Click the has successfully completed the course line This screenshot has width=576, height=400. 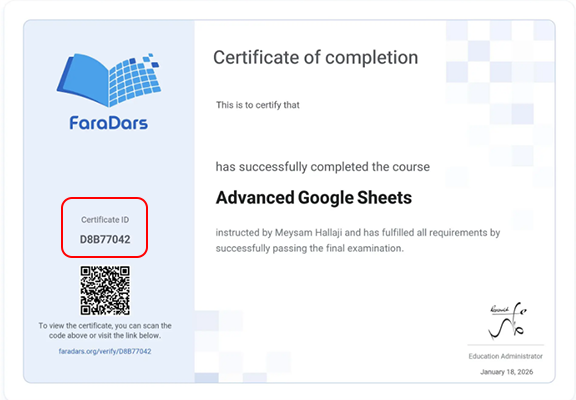[x=323, y=167]
